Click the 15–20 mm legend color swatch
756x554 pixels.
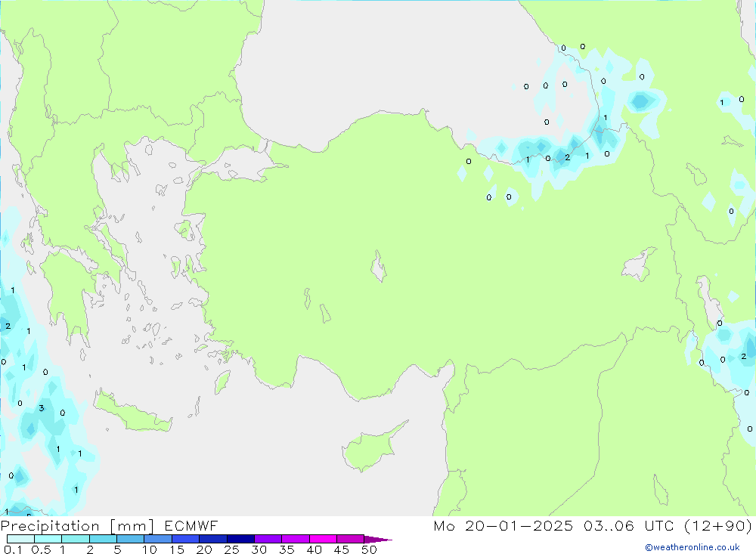[x=186, y=539]
